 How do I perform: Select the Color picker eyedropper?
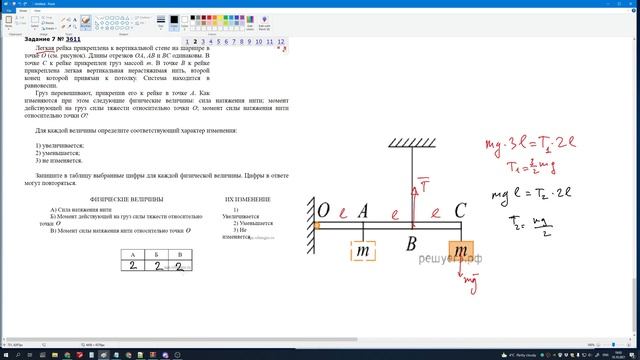(x=69, y=27)
